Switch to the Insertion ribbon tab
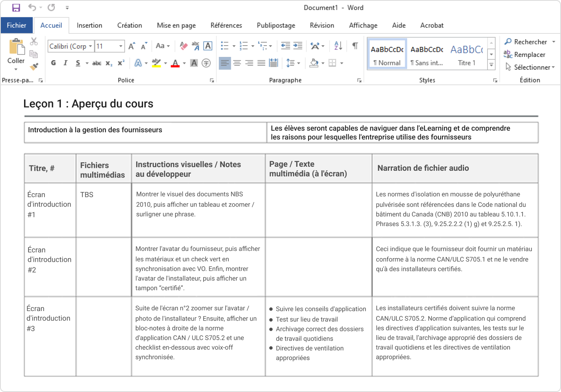Screen dimensions: 561x392 pyautogui.click(x=89, y=25)
